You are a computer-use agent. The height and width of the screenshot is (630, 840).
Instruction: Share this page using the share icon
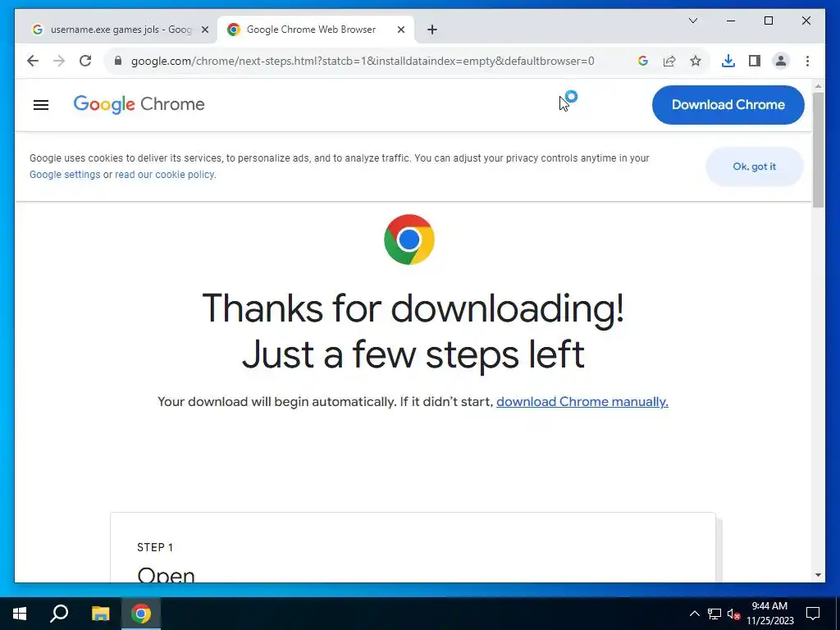click(x=669, y=61)
